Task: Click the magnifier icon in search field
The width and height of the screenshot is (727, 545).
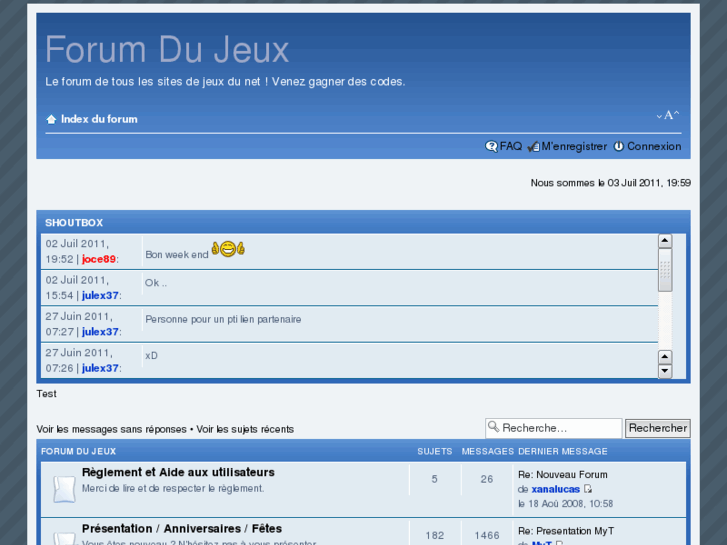Action: (493, 427)
